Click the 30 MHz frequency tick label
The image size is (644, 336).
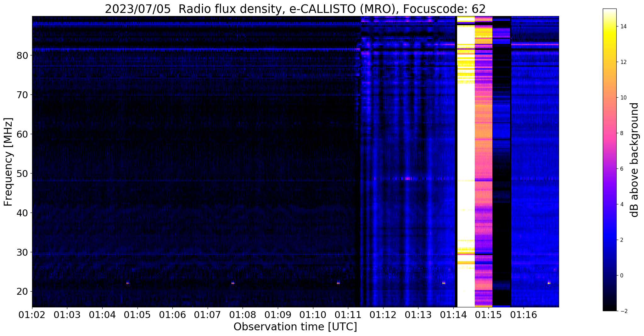pyautogui.click(x=23, y=252)
